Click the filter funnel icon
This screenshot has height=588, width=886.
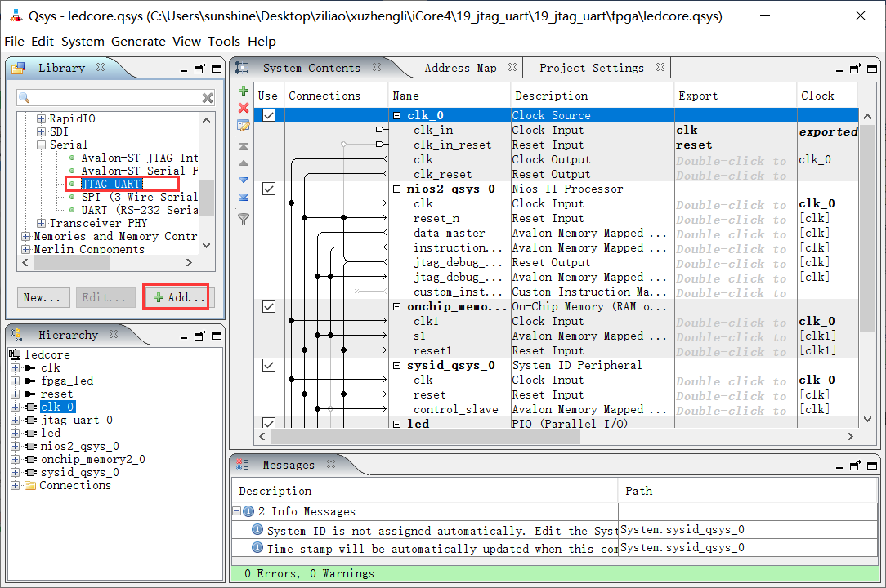pos(243,218)
